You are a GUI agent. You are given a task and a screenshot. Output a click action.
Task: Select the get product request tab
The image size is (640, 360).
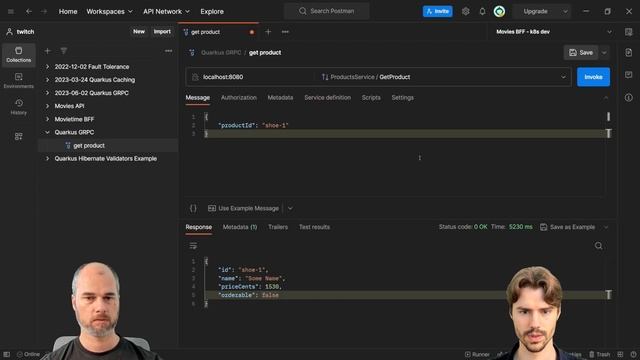pyautogui.click(x=219, y=32)
